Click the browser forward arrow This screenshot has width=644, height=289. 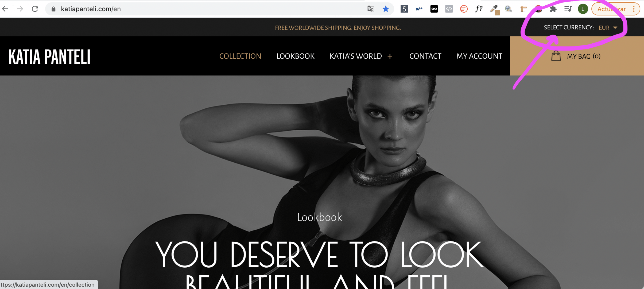pyautogui.click(x=20, y=9)
